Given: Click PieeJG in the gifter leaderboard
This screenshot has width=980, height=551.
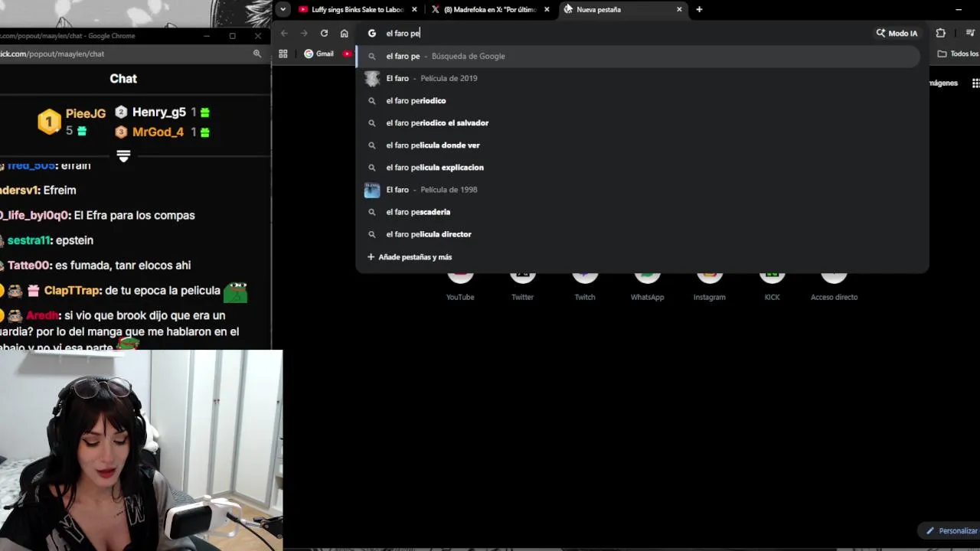Looking at the screenshot, I should [x=86, y=113].
